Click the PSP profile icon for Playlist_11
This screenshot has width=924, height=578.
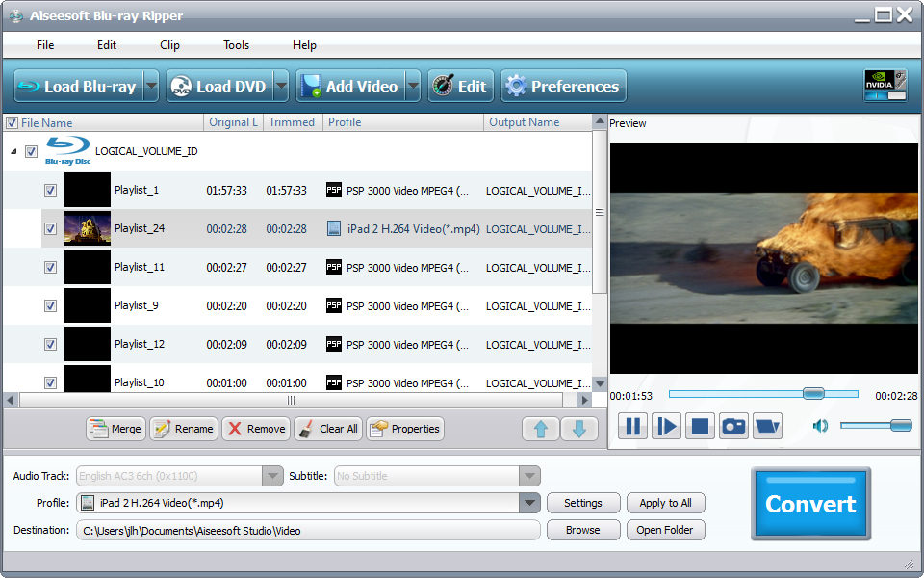click(x=334, y=267)
